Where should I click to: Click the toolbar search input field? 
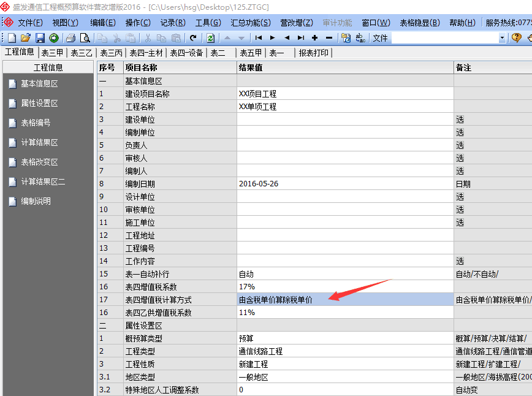coord(445,38)
